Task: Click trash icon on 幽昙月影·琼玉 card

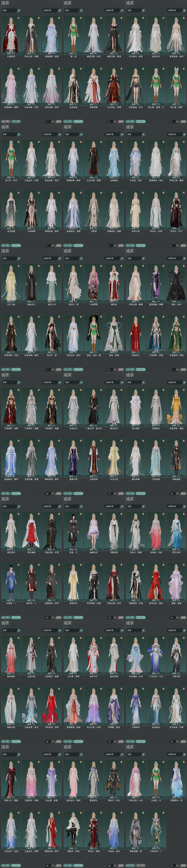Action: click(x=101, y=18)
